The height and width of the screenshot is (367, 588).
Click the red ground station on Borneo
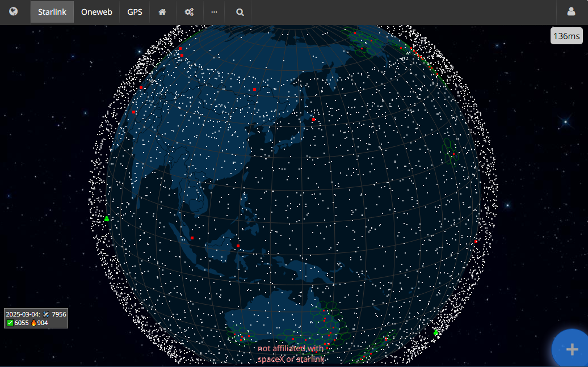(x=238, y=246)
